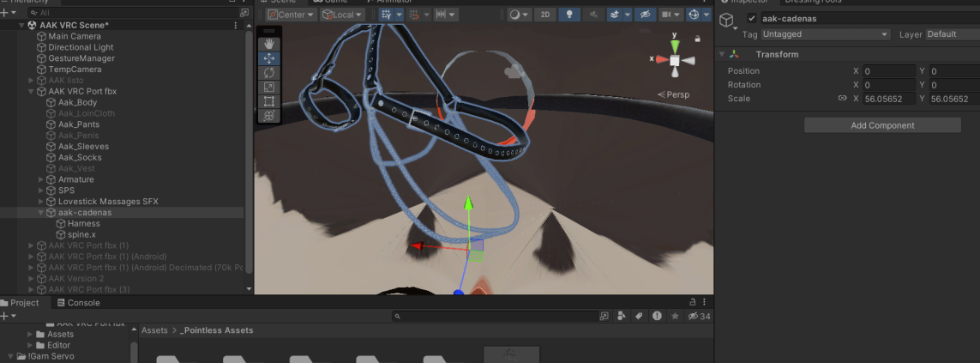980x363 pixels.
Task: Select the Rotate tool
Action: tap(269, 73)
